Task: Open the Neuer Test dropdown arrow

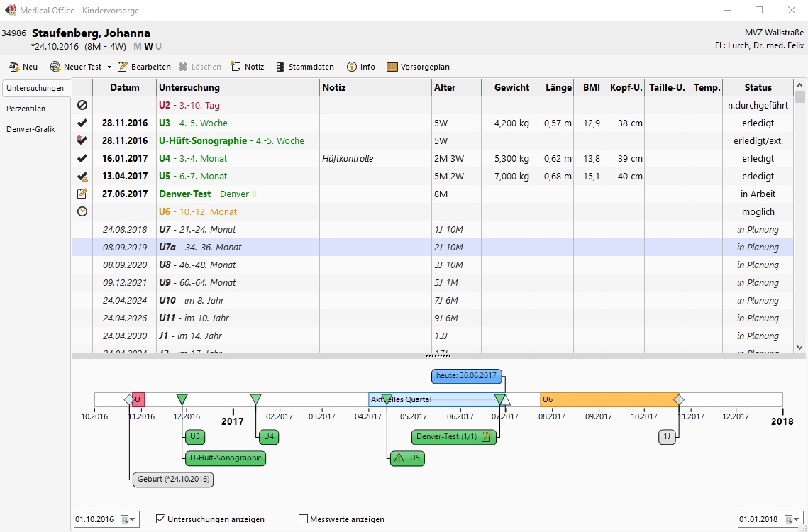Action: 109,67
